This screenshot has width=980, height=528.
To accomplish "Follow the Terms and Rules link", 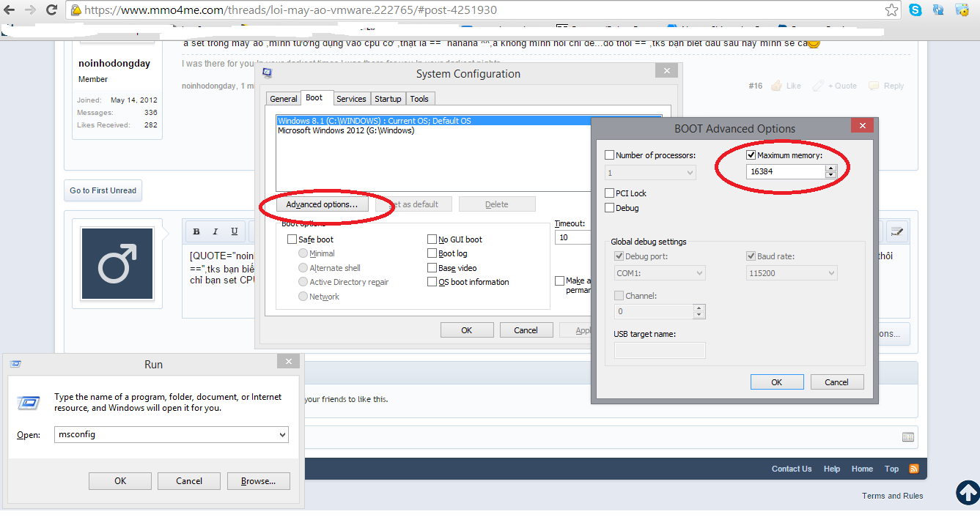I will pos(893,496).
